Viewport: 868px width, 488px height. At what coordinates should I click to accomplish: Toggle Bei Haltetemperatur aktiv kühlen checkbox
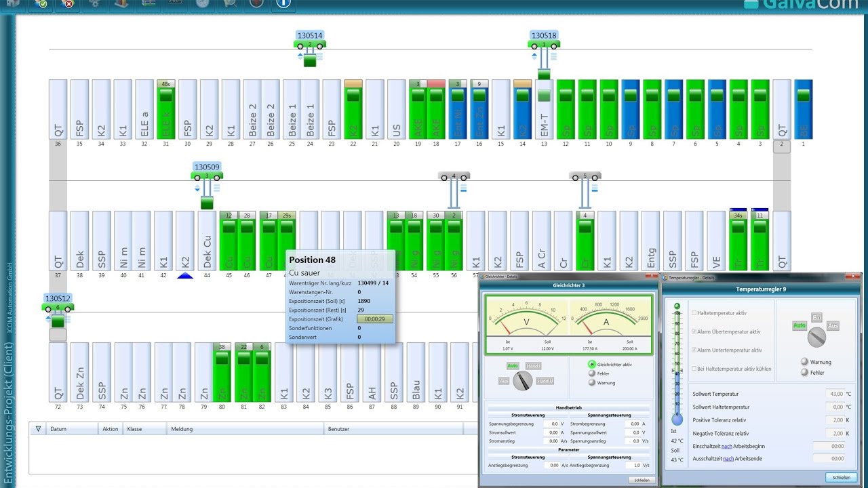click(x=694, y=369)
